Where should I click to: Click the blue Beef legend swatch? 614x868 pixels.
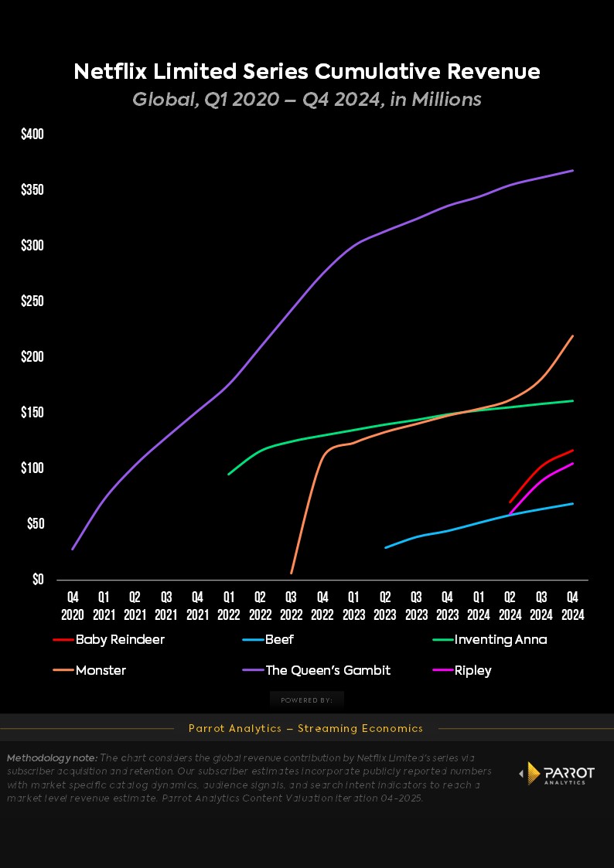[254, 640]
